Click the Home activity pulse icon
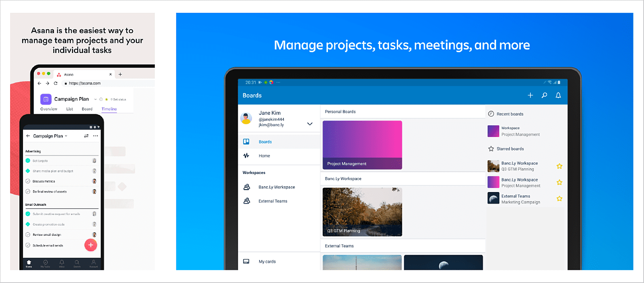Image resolution: width=644 pixels, height=283 pixels. (246, 156)
